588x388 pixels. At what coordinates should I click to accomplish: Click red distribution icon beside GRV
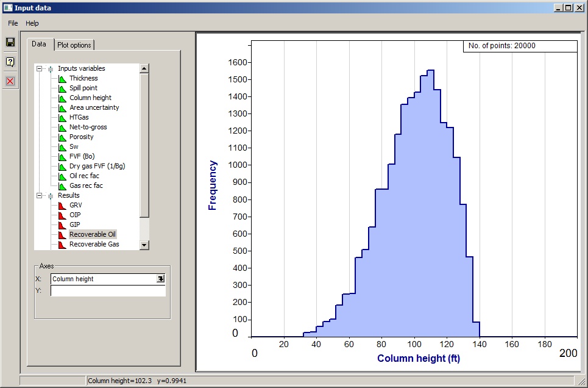[x=62, y=205]
